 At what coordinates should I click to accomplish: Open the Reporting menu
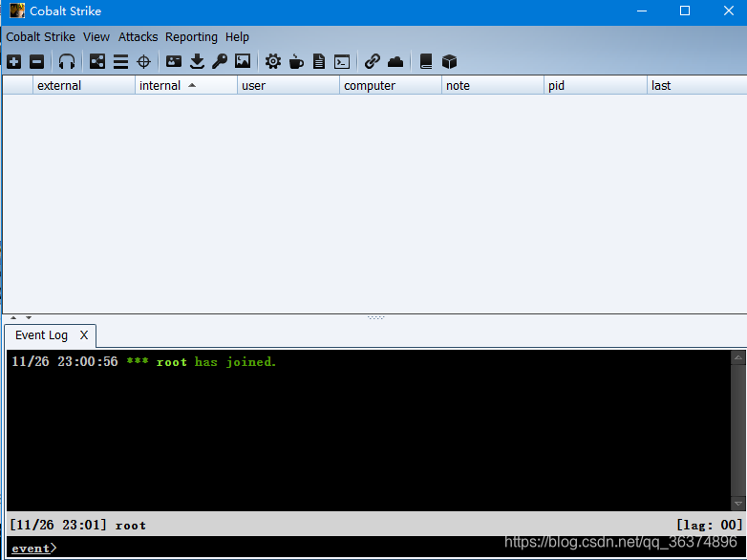point(191,36)
